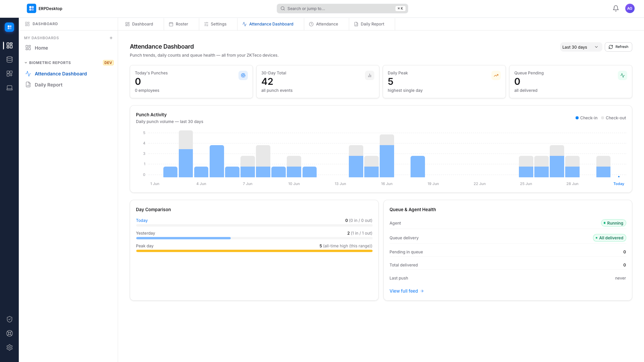This screenshot has height=362, width=644.
Task: Open the laptop devices icon in sidebar
Action: (x=9, y=87)
